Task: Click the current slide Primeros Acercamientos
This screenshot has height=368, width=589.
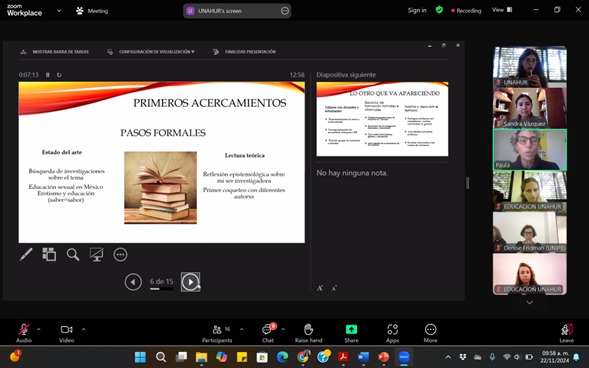Action: (162, 162)
